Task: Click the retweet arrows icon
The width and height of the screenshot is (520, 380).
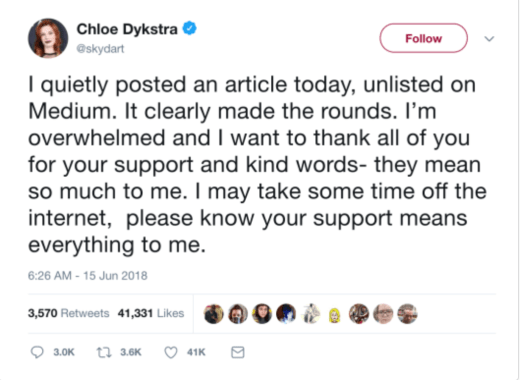Action: tap(104, 352)
